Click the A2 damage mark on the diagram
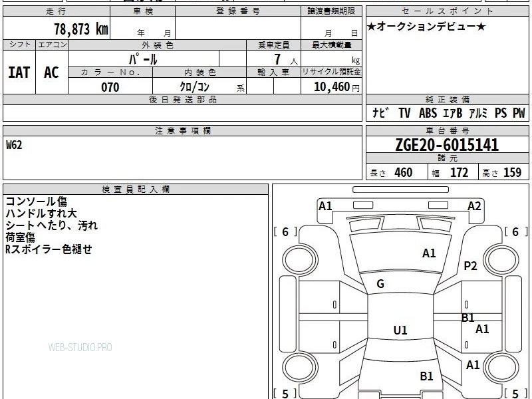 (x=474, y=206)
